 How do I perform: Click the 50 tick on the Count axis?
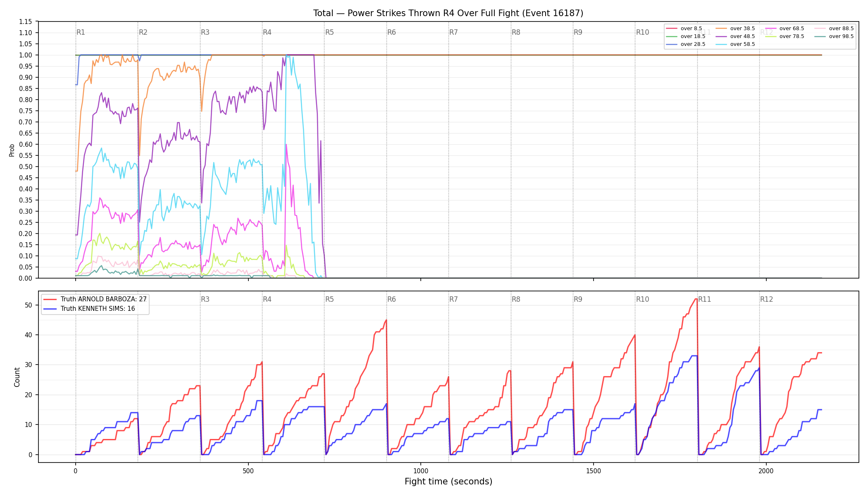click(29, 305)
